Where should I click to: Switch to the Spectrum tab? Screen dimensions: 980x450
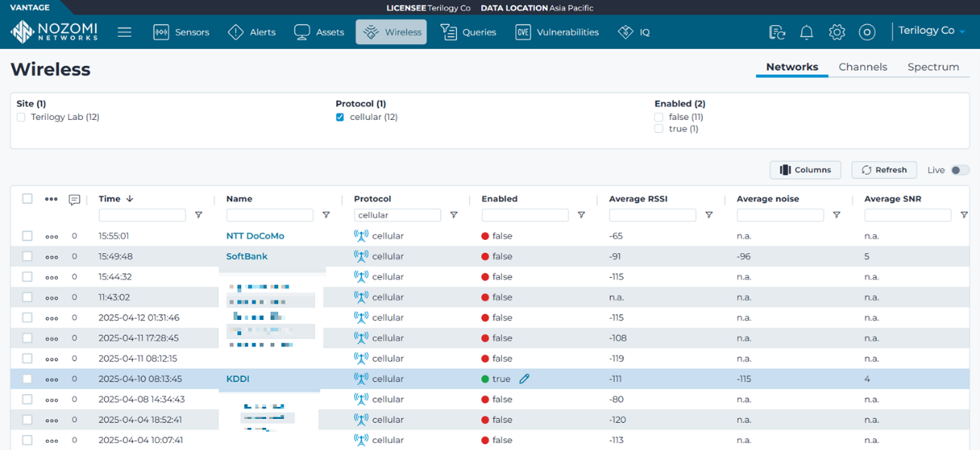tap(933, 67)
